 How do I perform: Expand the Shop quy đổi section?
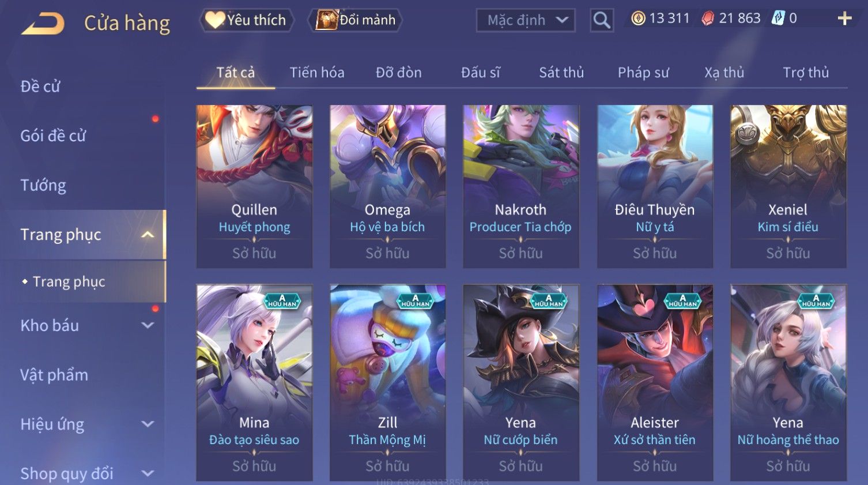148,473
